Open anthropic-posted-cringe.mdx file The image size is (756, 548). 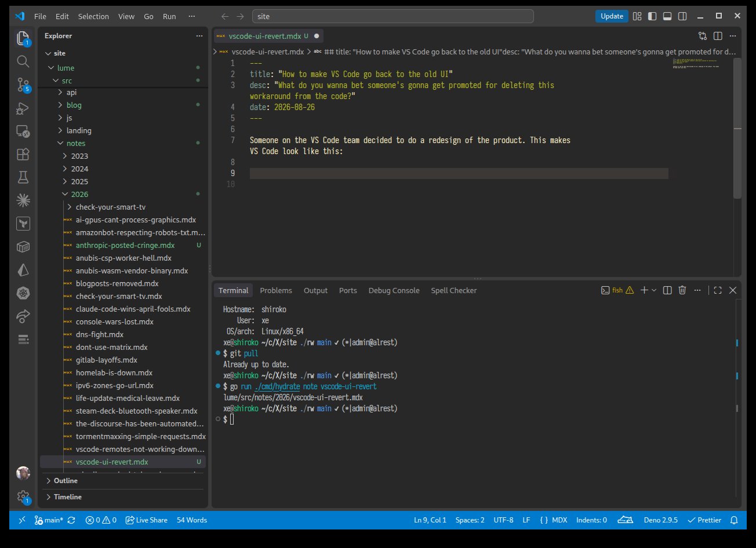(x=126, y=245)
